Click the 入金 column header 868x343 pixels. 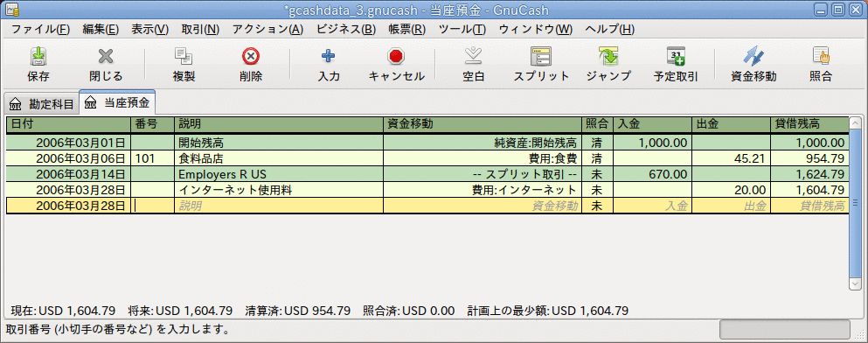(652, 123)
